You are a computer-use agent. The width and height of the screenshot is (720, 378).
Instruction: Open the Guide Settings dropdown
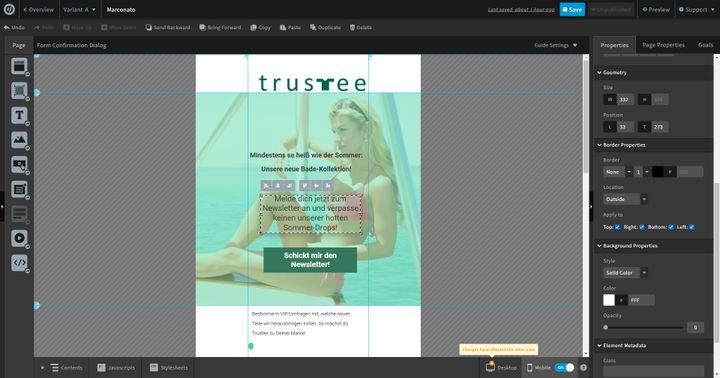click(556, 45)
